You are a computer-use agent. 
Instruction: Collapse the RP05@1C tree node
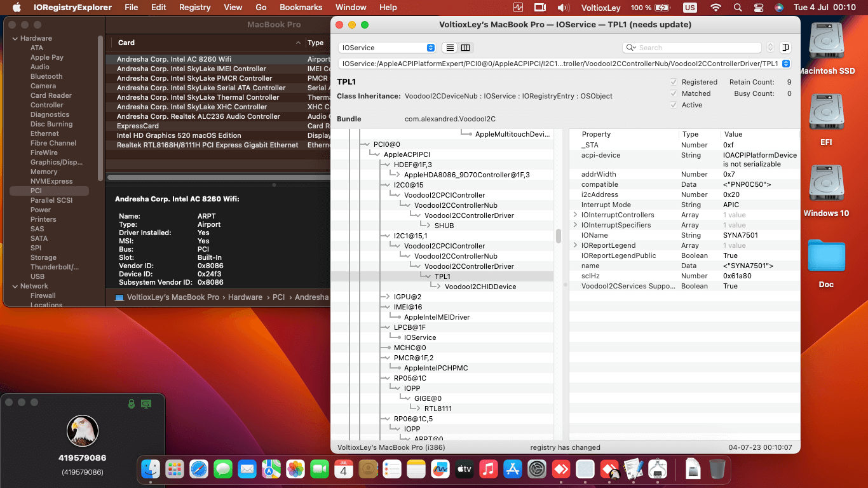point(387,378)
